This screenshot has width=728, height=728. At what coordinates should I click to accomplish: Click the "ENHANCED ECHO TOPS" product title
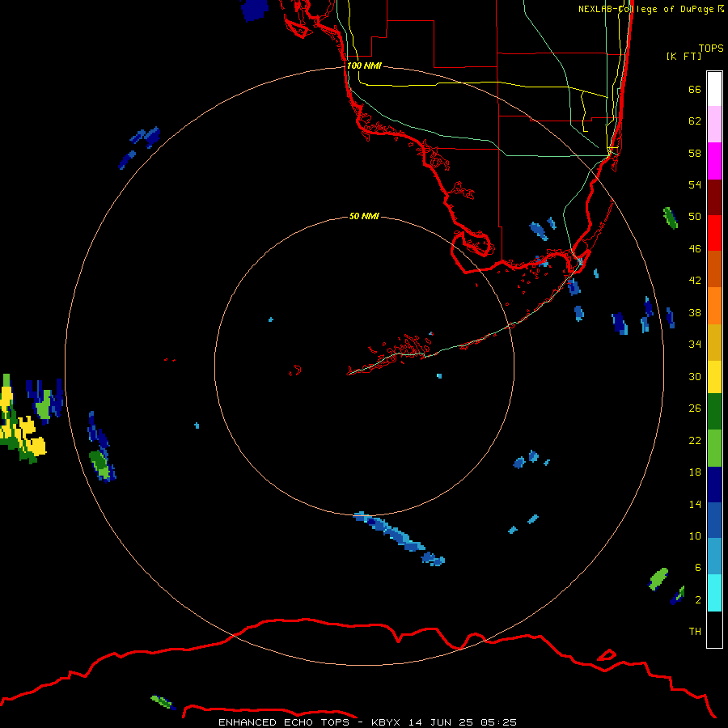284,722
